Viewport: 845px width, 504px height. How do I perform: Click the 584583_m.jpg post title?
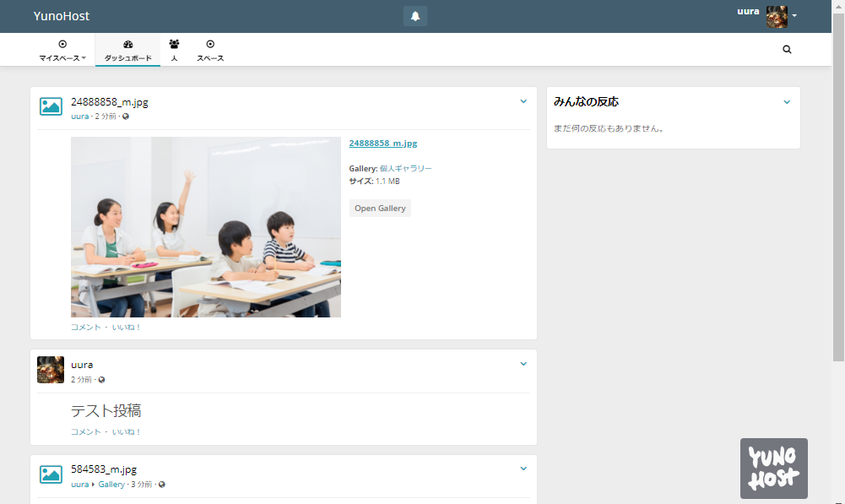point(104,469)
